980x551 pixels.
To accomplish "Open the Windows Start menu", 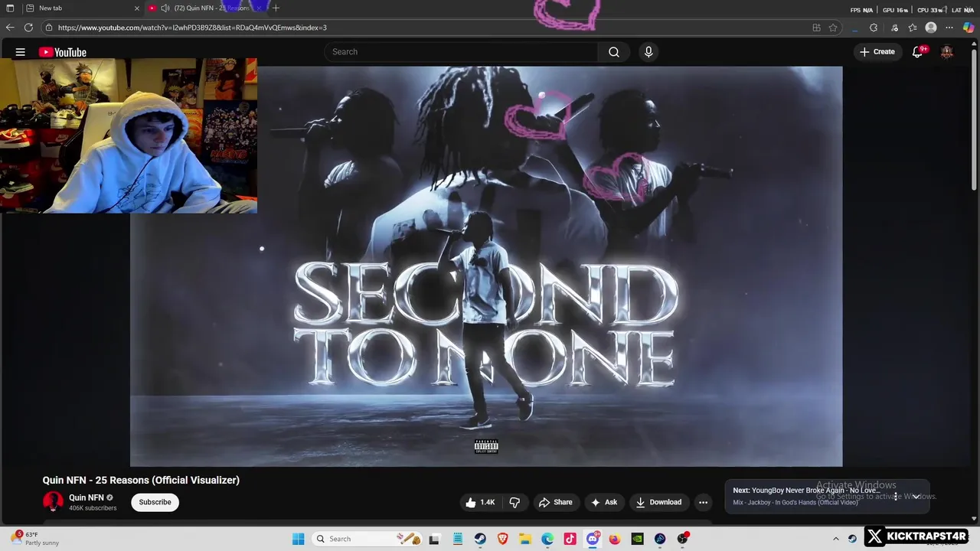I will [x=299, y=539].
